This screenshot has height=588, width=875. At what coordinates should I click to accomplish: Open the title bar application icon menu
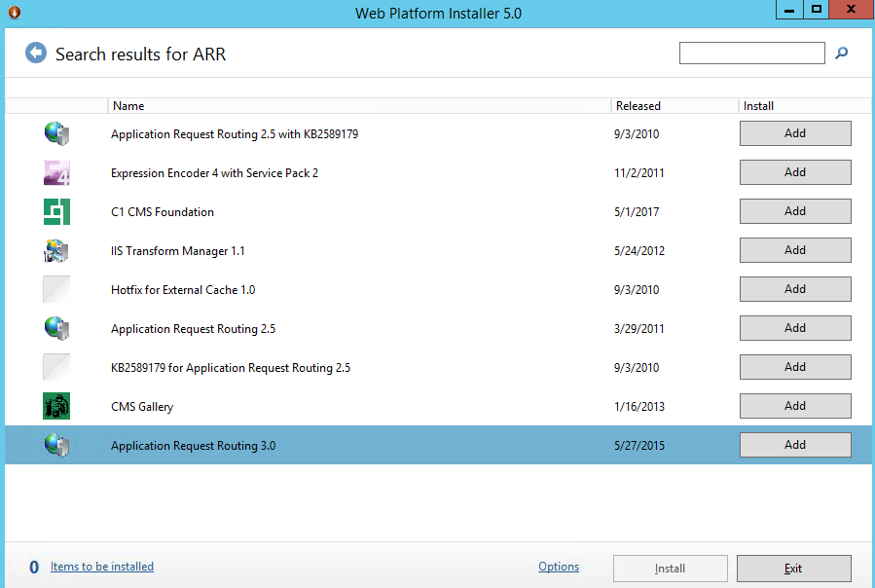click(x=13, y=10)
